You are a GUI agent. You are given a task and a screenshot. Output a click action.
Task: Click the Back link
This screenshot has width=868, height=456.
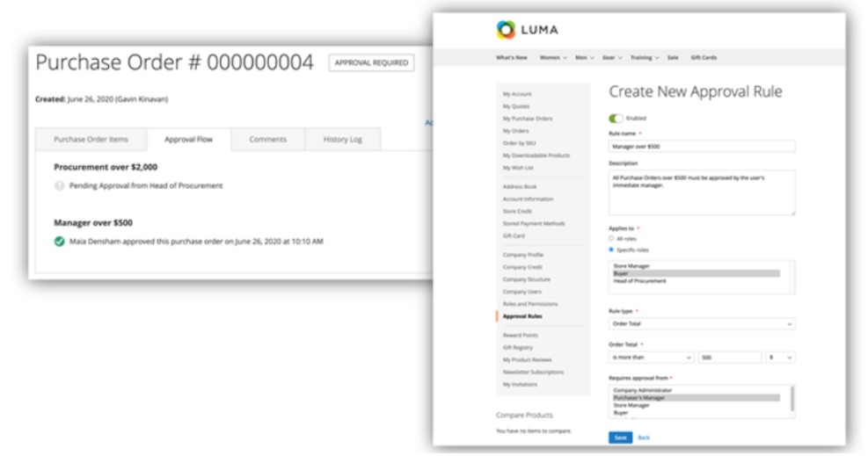pyautogui.click(x=644, y=437)
